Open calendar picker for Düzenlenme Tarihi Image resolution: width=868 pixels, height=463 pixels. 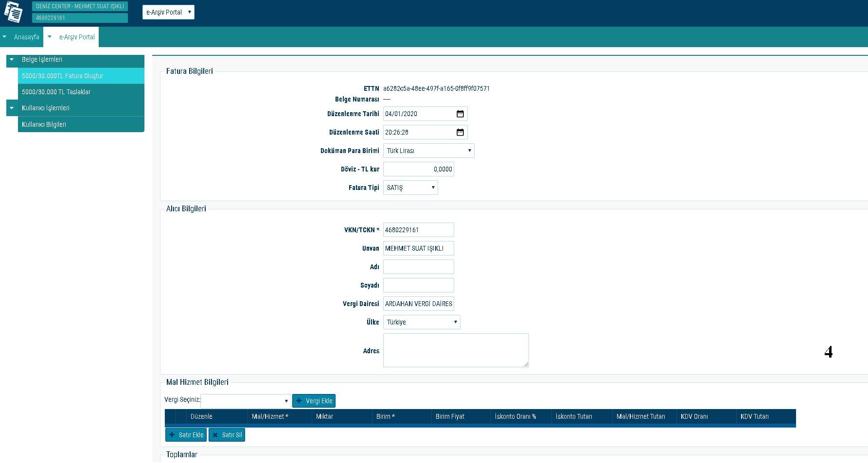click(x=460, y=114)
